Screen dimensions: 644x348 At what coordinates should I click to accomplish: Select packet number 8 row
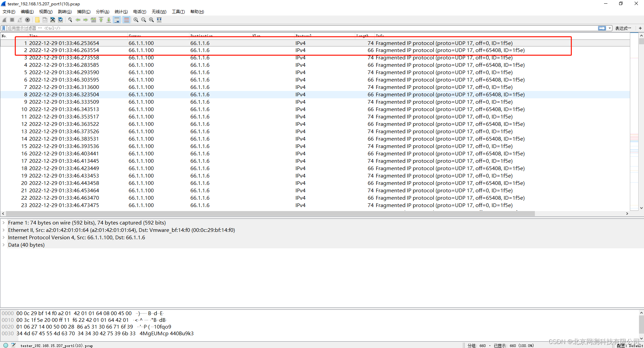pyautogui.click(x=315, y=95)
